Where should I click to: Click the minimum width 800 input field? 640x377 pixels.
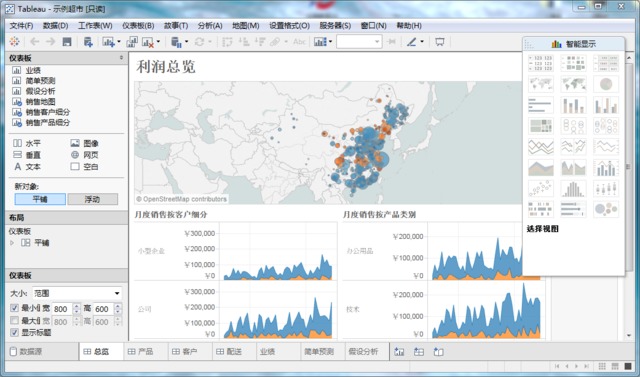tap(61, 309)
